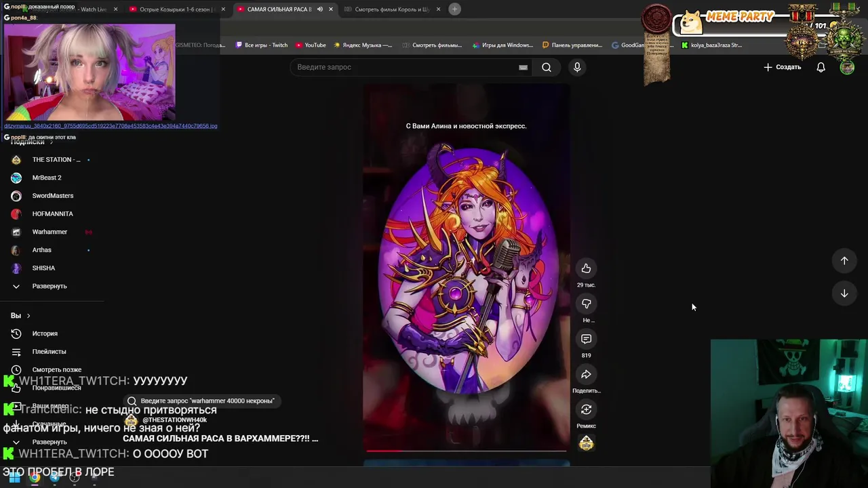Open YouTube notifications bell

pyautogui.click(x=821, y=67)
